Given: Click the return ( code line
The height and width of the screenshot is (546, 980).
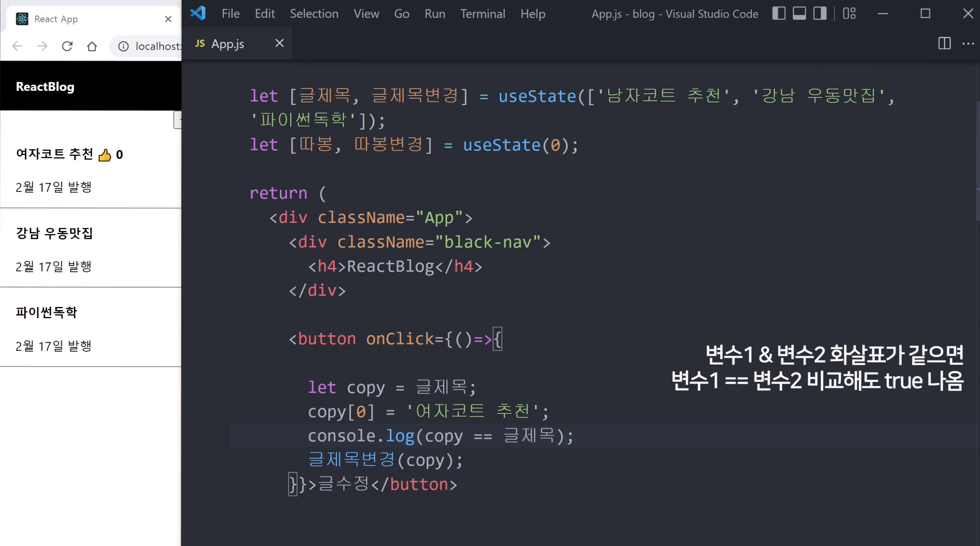Looking at the screenshot, I should [x=288, y=193].
